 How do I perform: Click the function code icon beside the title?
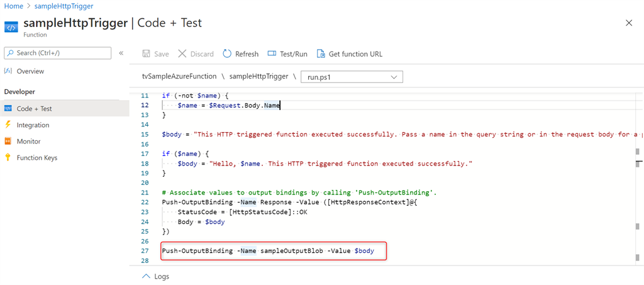point(11,28)
